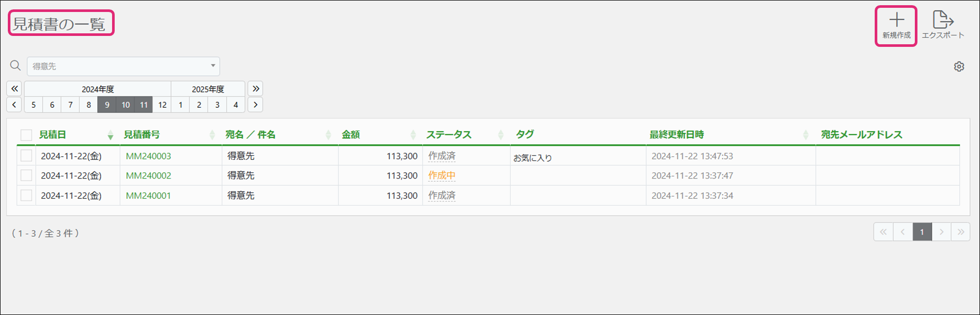Open the settings gear icon
The width and height of the screenshot is (980, 315).
tap(959, 67)
